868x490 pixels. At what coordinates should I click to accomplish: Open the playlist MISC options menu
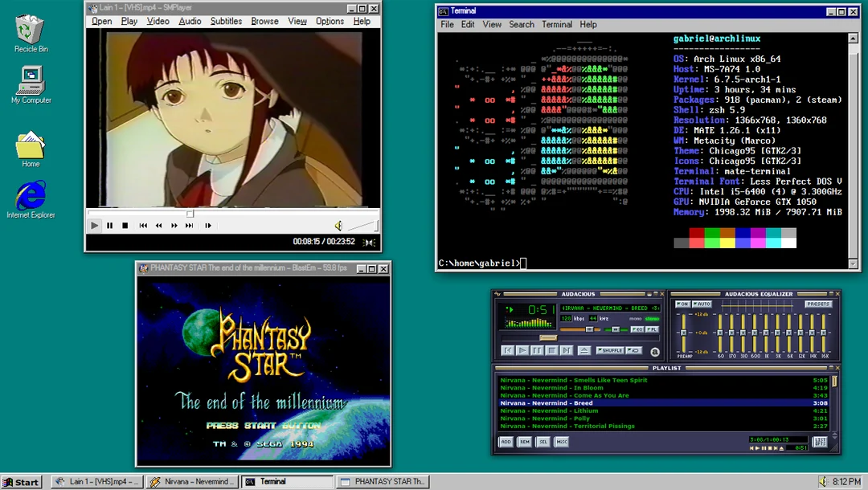point(562,442)
